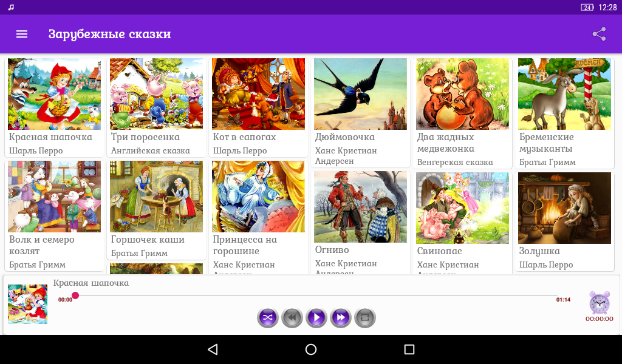Screen dimensions: 622x364
Task: Skip to next track with fast-forward button
Action: click(340, 318)
